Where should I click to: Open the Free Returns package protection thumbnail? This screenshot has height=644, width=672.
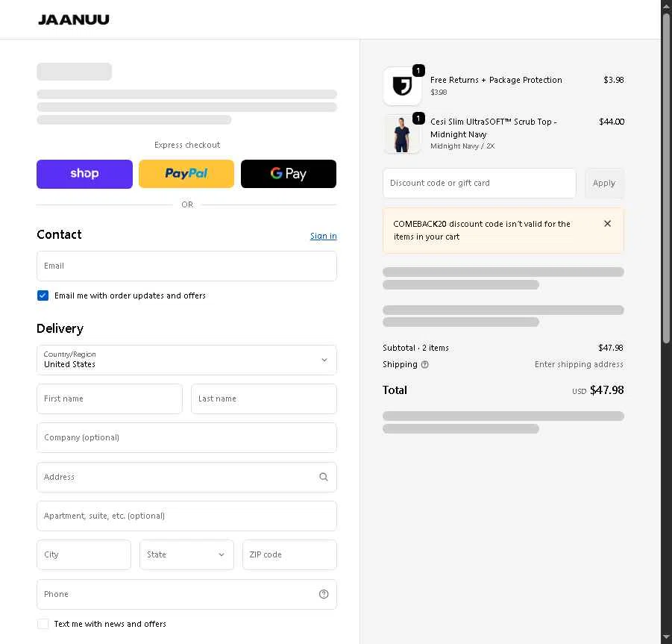pyautogui.click(x=402, y=87)
